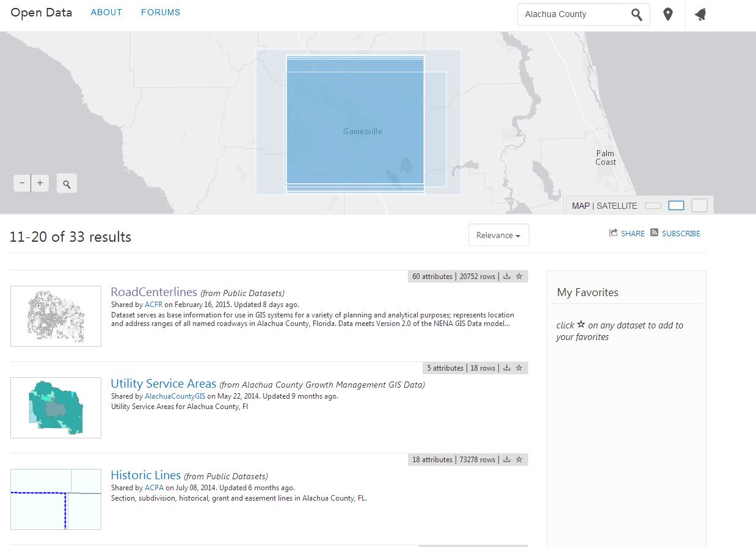Select the medium map size toggle
The width and height of the screenshot is (756, 547).
(676, 206)
